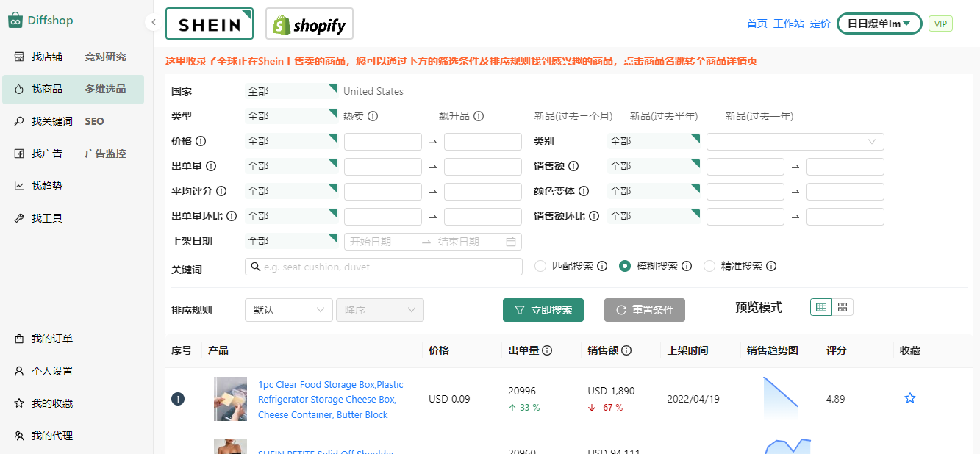This screenshot has width=980, height=454.
Task: Click the info icon next to 出单量 column header
Action: click(x=547, y=351)
